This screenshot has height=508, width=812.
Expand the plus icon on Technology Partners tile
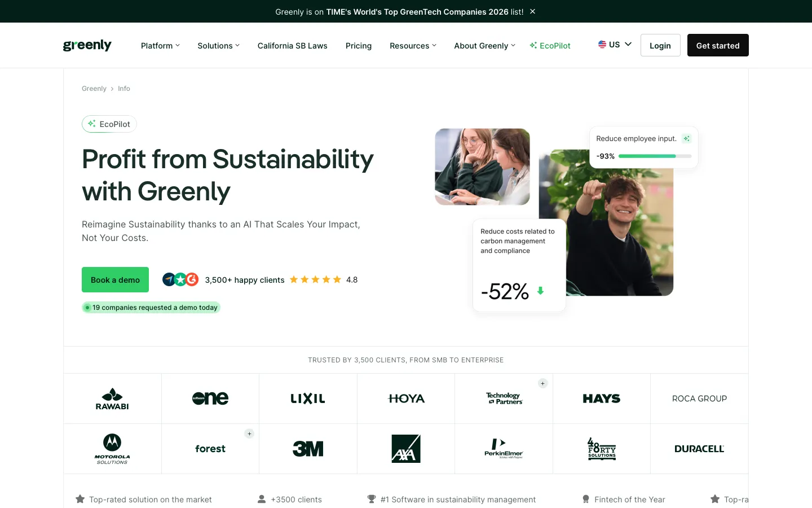coord(542,384)
